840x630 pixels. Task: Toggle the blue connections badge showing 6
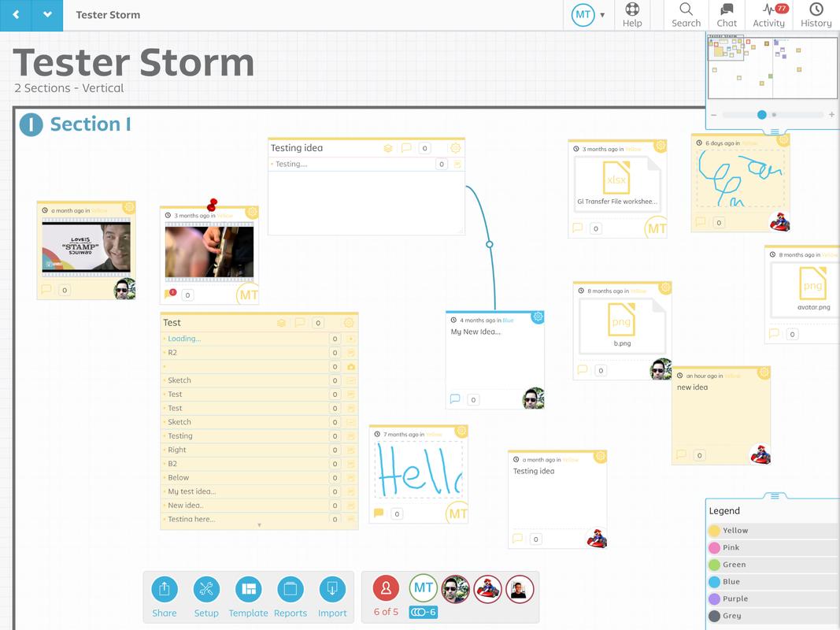pyautogui.click(x=423, y=611)
